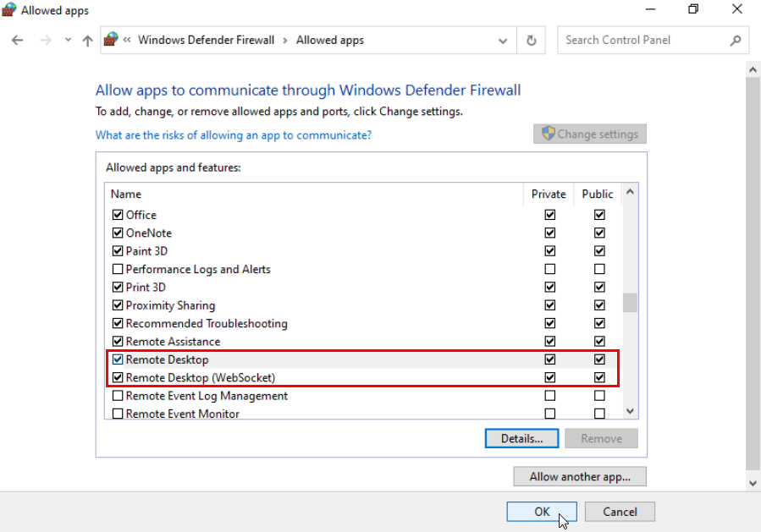
Task: Uncheck the Remote Desktop name checkbox
Action: (118, 359)
